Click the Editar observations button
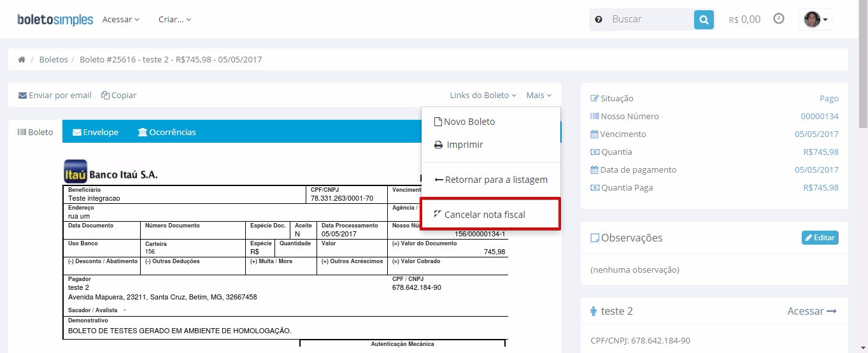Screen dimensions: 868x353 820,238
